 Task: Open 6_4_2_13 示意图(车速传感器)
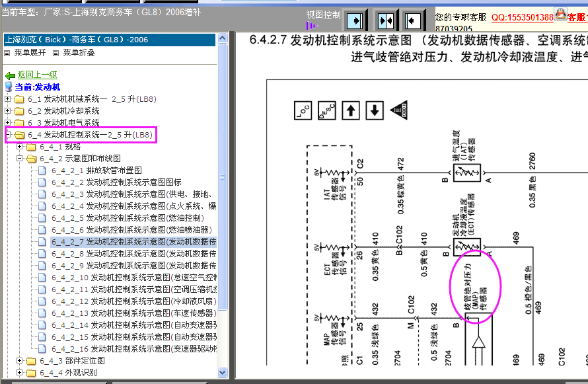134,313
